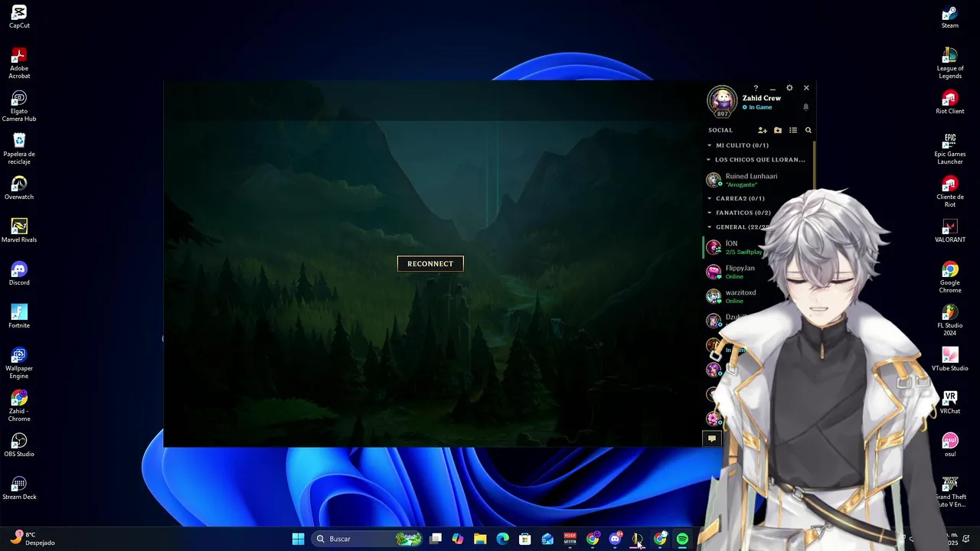Select the VALORANT desktop icon
980x551 pixels.
point(950,231)
